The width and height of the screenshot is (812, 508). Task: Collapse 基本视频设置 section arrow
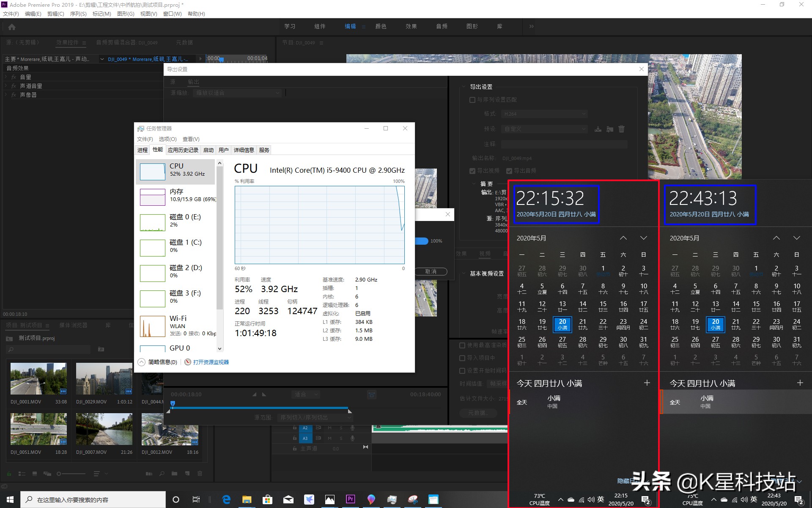[464, 274]
